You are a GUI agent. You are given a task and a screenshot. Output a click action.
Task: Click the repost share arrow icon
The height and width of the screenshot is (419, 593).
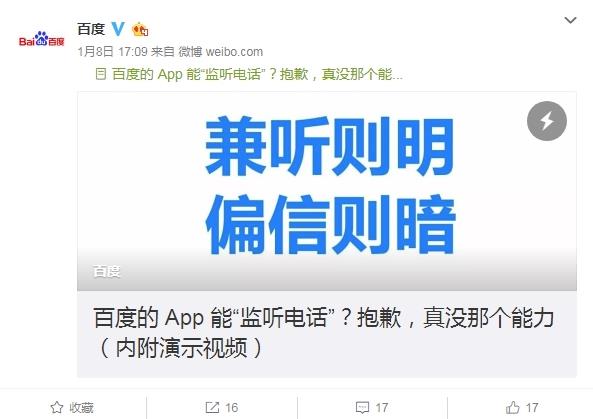212,407
